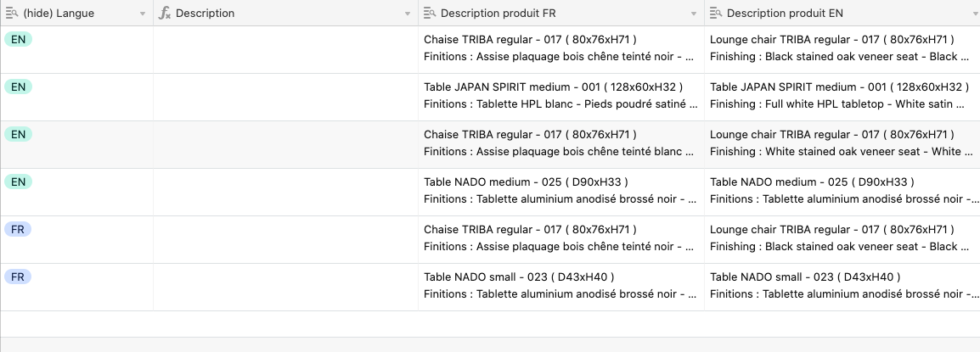Click the EN tag in NADO medium row
980x352 pixels.
click(x=18, y=182)
